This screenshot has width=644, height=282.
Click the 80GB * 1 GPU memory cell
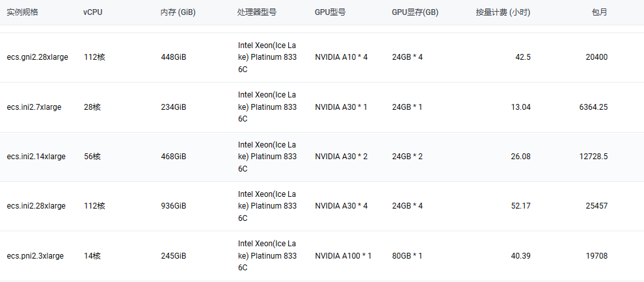407,256
